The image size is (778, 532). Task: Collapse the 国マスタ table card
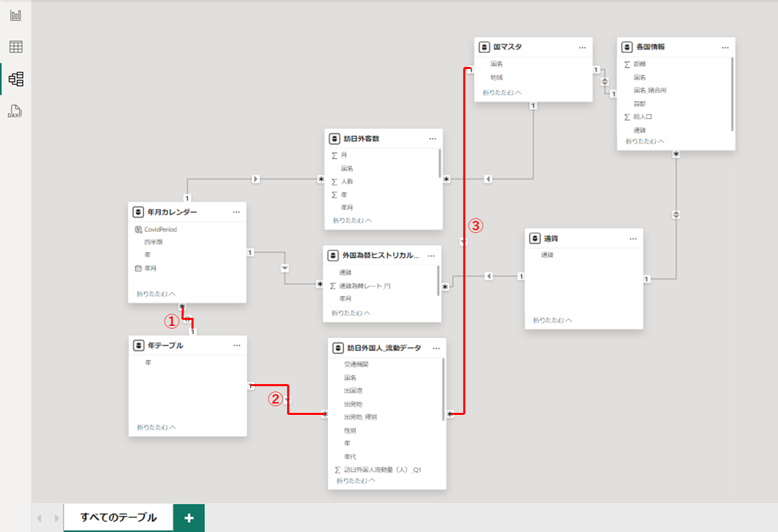(x=502, y=93)
